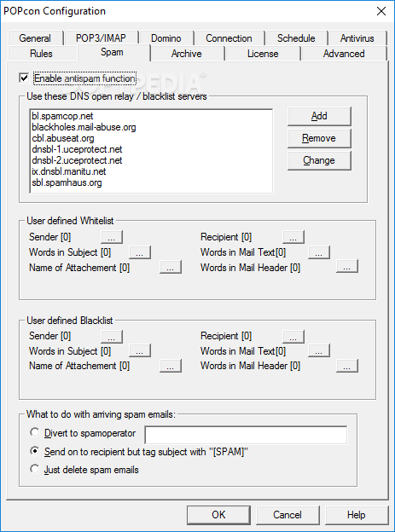The height and width of the screenshot is (532, 395).
Task: Go to the Domino tab
Action: [x=166, y=38]
